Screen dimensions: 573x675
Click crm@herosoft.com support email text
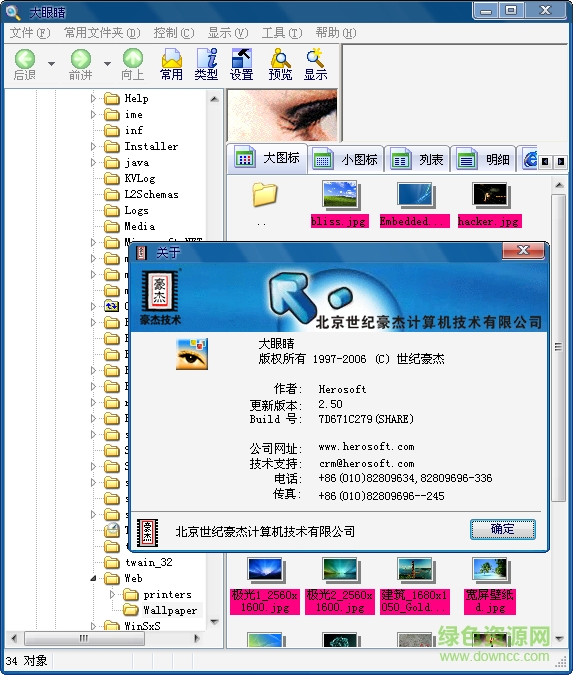click(367, 463)
